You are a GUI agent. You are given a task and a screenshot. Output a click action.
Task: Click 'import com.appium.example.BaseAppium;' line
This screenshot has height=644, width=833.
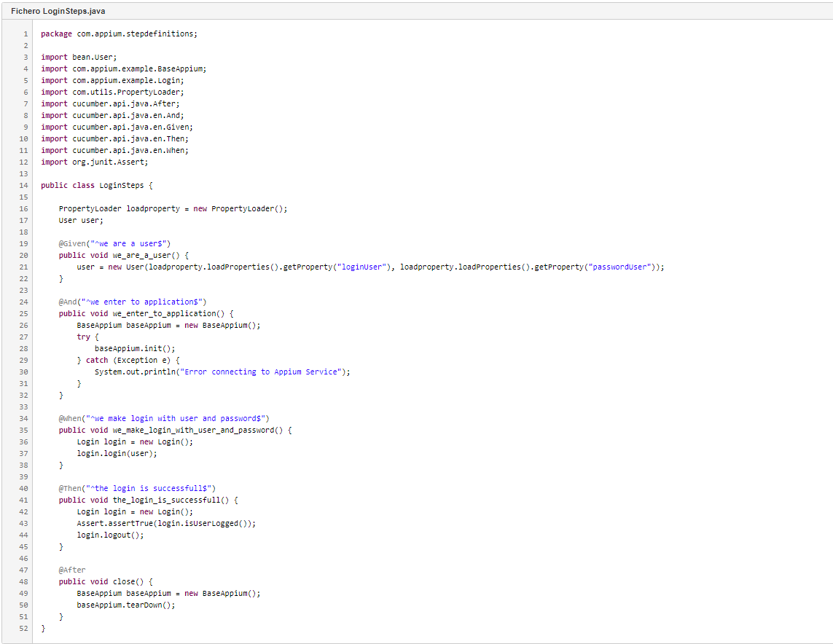124,68
